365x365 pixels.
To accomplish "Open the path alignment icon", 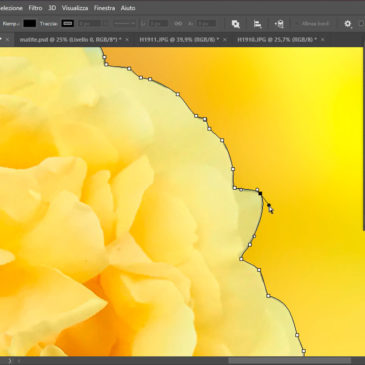I will click(x=257, y=24).
